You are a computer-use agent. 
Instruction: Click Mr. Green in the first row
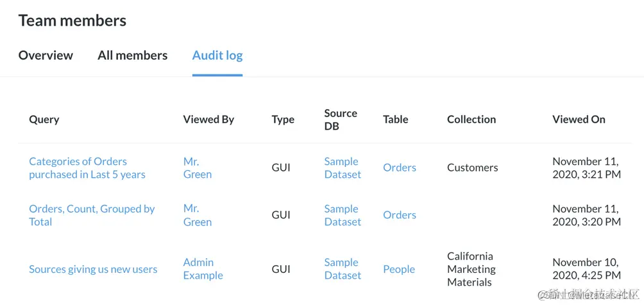point(197,168)
